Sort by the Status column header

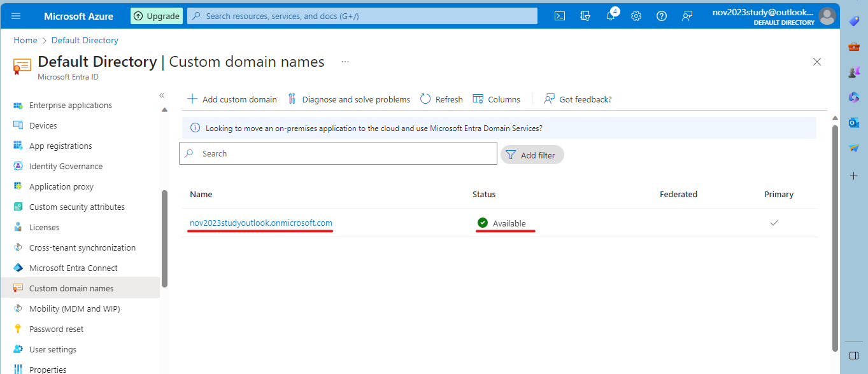(484, 194)
